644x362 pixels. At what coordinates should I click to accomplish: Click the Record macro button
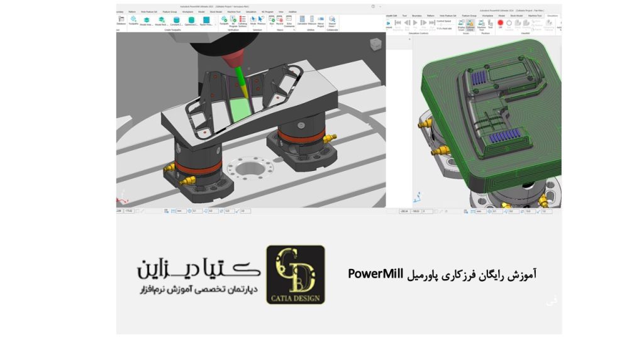[280, 20]
